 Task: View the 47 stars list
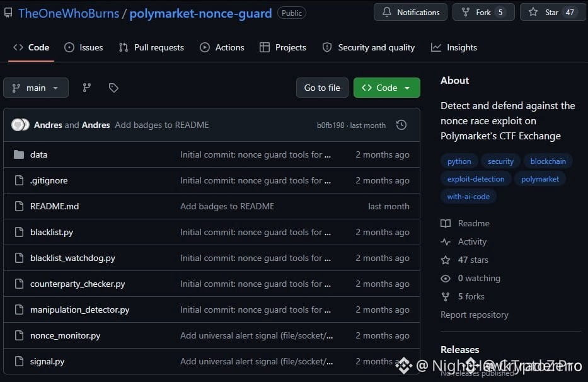pyautogui.click(x=464, y=260)
